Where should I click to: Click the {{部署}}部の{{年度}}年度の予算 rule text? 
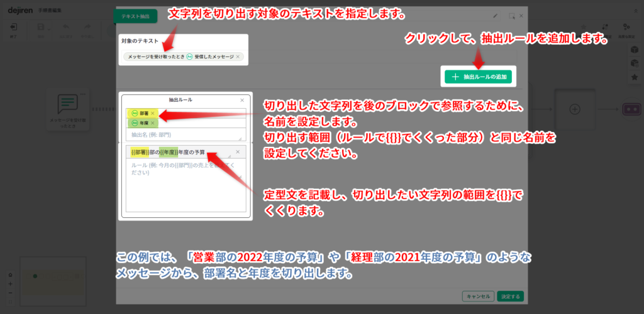(x=168, y=152)
